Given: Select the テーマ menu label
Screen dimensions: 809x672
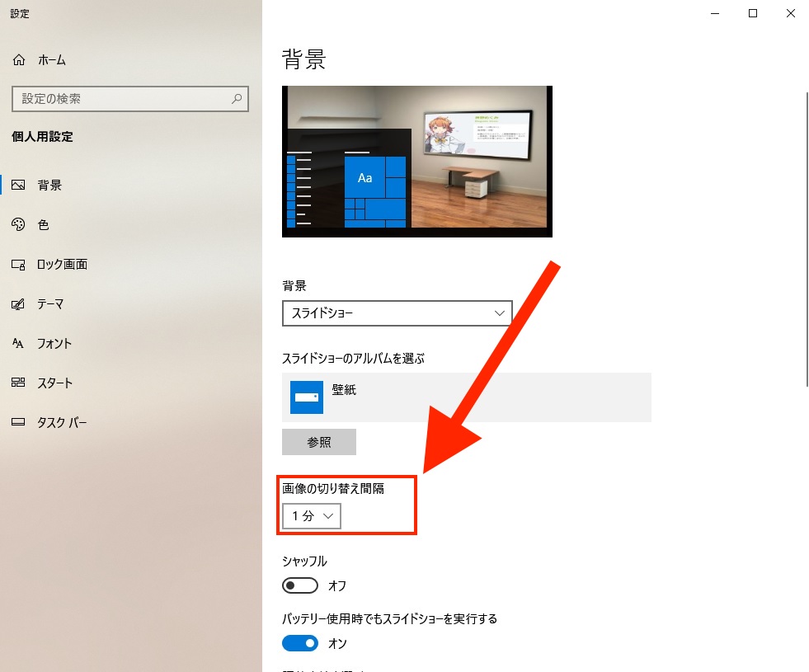Looking at the screenshot, I should coord(50,304).
